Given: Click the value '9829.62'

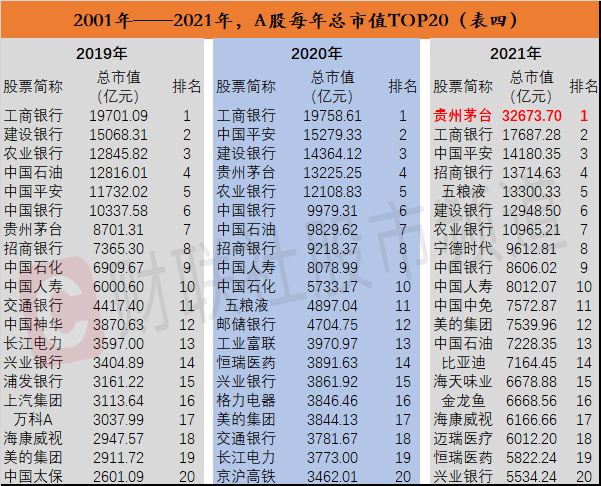Looking at the screenshot, I should click(x=332, y=230).
